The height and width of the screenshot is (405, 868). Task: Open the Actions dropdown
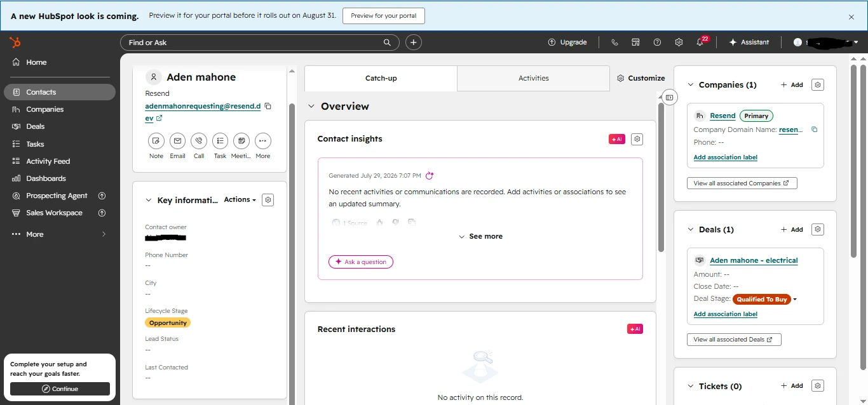pos(240,199)
